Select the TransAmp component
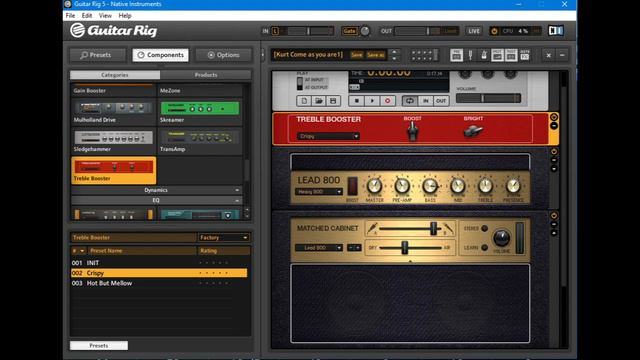 pyautogui.click(x=200, y=141)
